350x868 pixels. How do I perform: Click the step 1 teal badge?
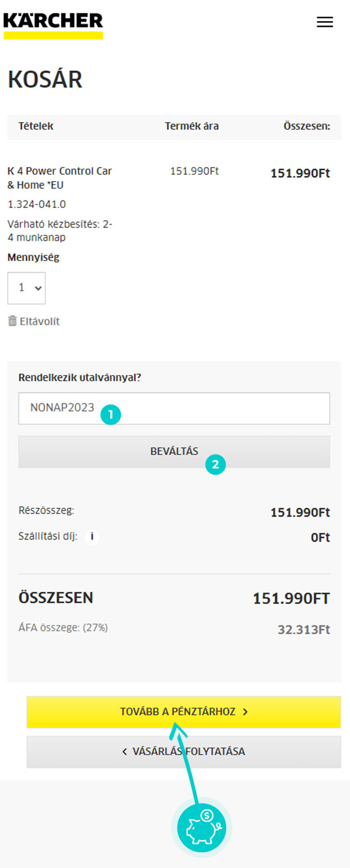111,415
